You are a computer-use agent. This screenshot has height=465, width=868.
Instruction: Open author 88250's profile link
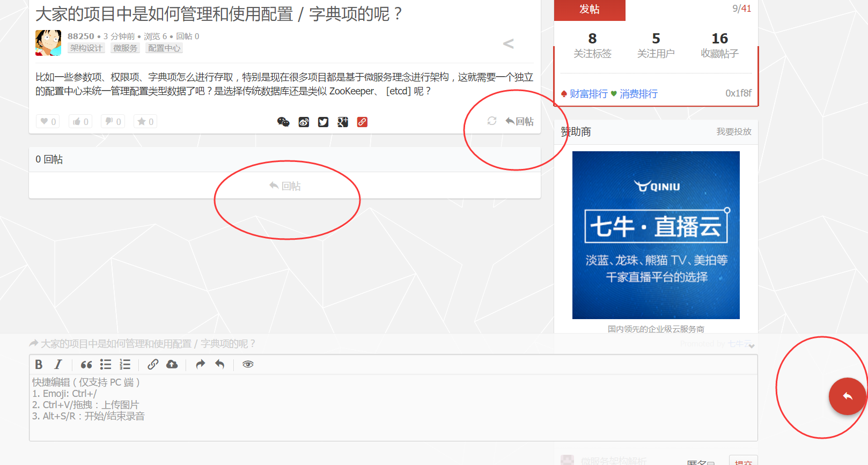pyautogui.click(x=81, y=36)
